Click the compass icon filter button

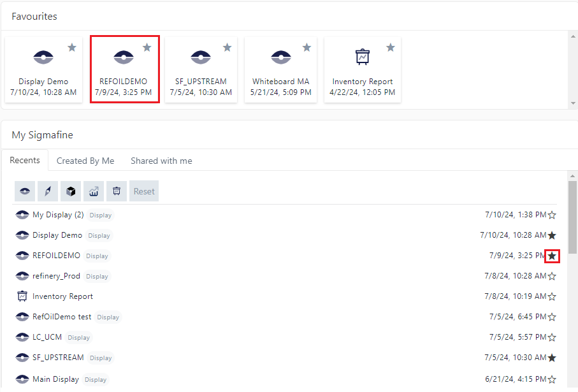[48, 191]
